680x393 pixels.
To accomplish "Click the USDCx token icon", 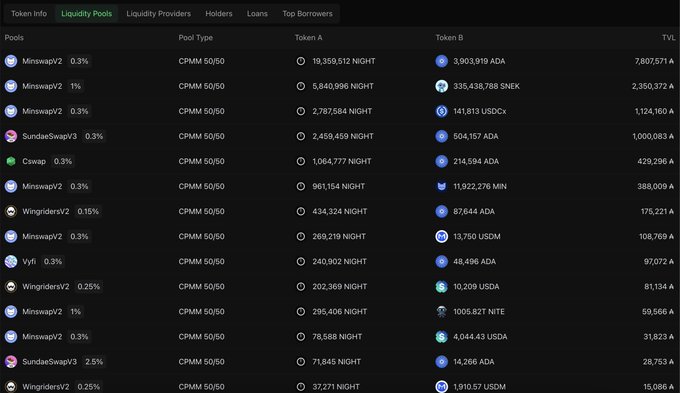I will coord(441,111).
